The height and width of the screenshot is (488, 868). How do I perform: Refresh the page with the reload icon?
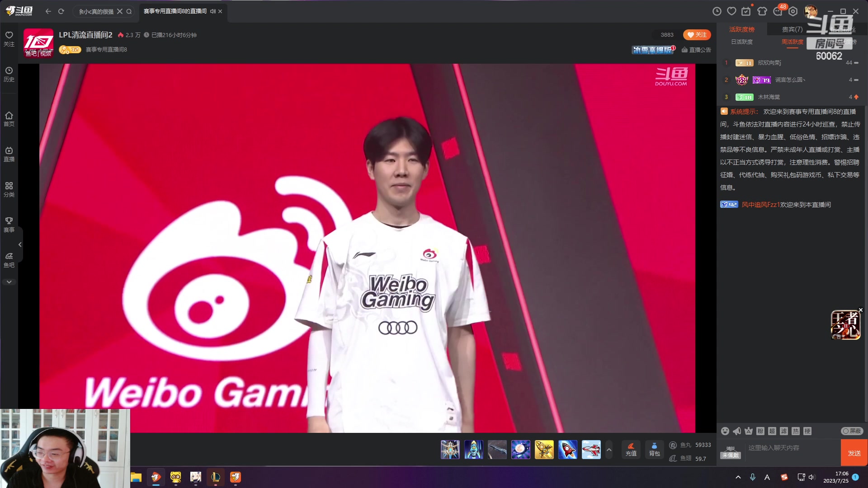tap(61, 11)
